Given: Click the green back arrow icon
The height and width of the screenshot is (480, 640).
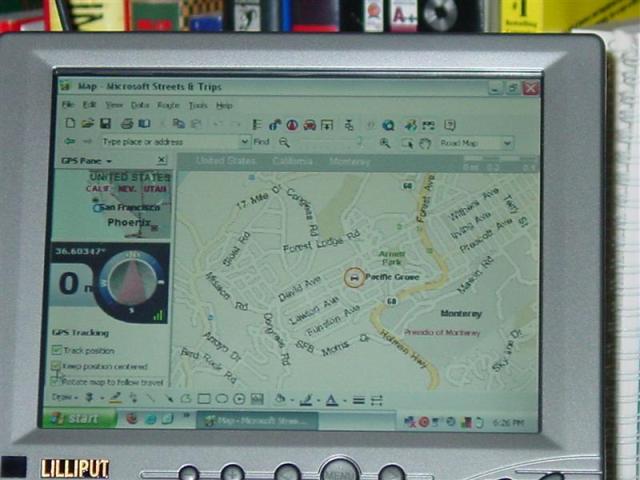Looking at the screenshot, I should 70,141.
